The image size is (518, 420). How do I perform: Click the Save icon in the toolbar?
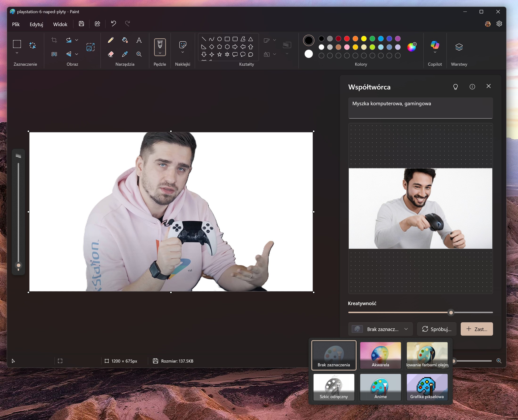point(81,24)
